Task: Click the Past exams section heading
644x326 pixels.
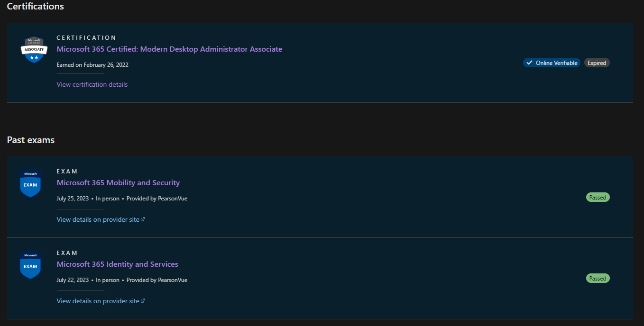Action: click(x=31, y=140)
